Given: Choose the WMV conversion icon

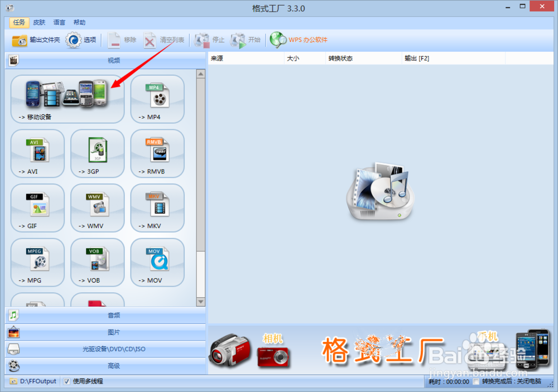Looking at the screenshot, I should coord(98,208).
